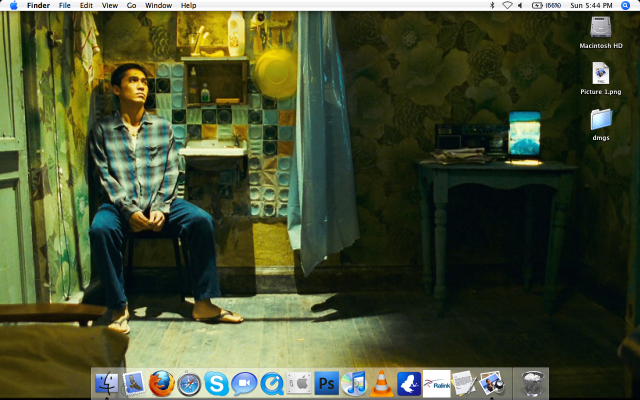Launch iChat from the Dock

[x=244, y=384]
